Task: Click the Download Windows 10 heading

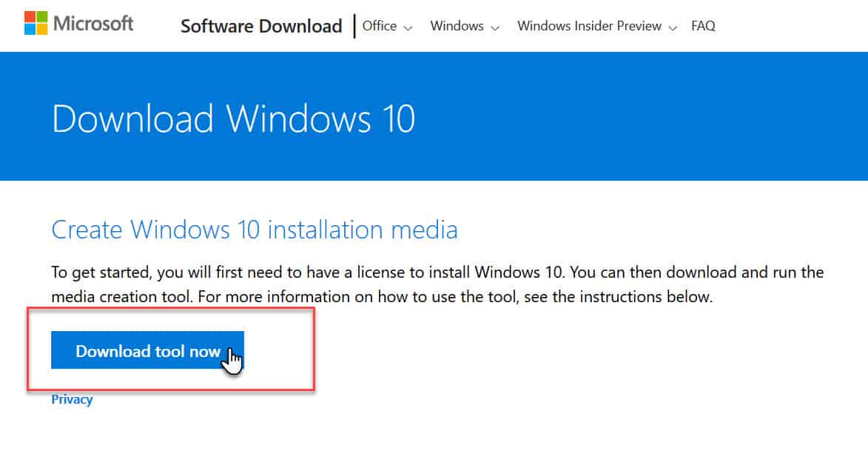Action: [233, 119]
